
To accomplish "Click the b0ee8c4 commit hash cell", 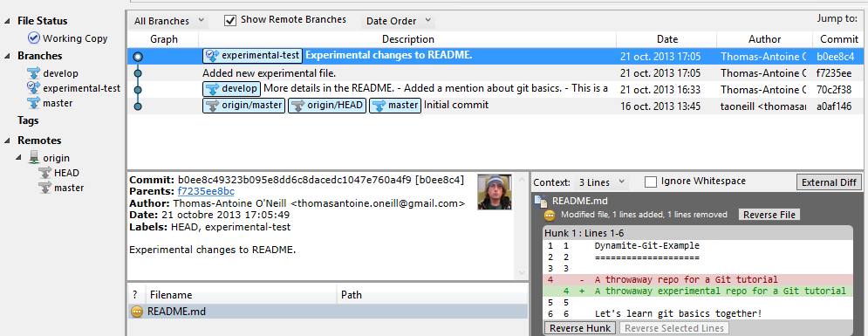I will pyautogui.click(x=835, y=57).
